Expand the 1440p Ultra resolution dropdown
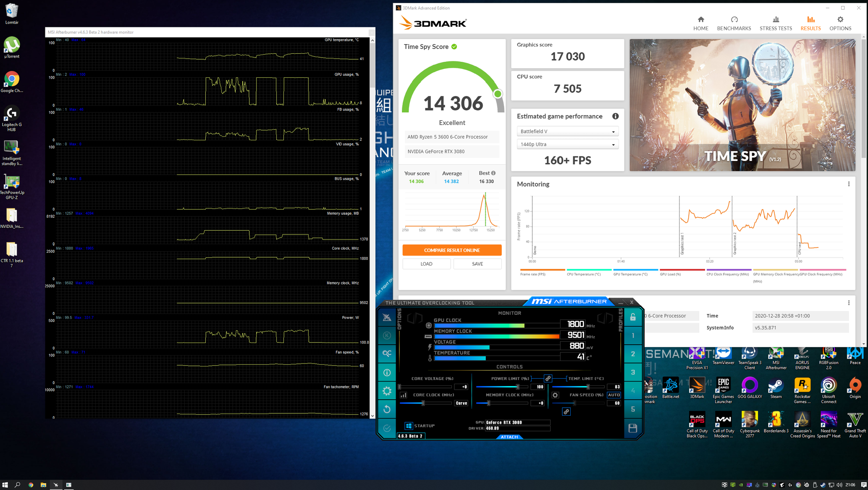The height and width of the screenshot is (490, 868). (567, 145)
